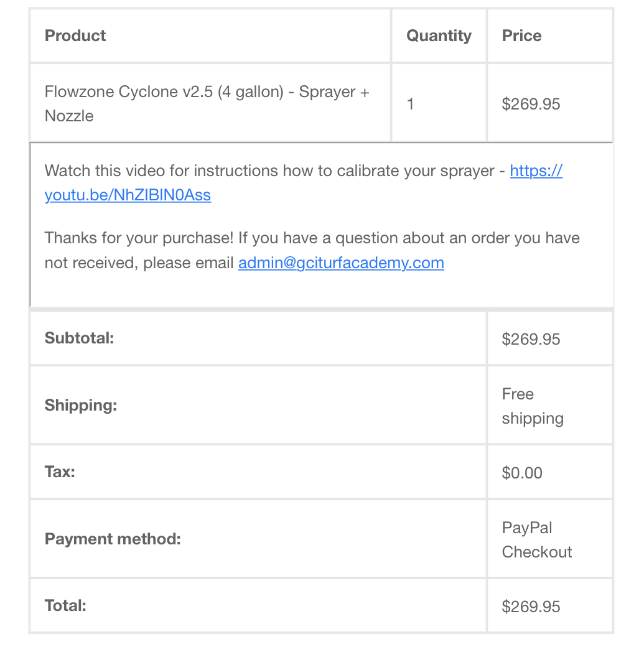
Task: Click the Shipping label
Action: tap(81, 406)
